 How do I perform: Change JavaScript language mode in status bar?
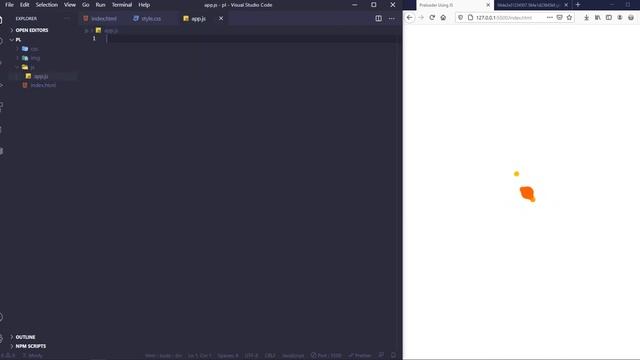(x=293, y=356)
